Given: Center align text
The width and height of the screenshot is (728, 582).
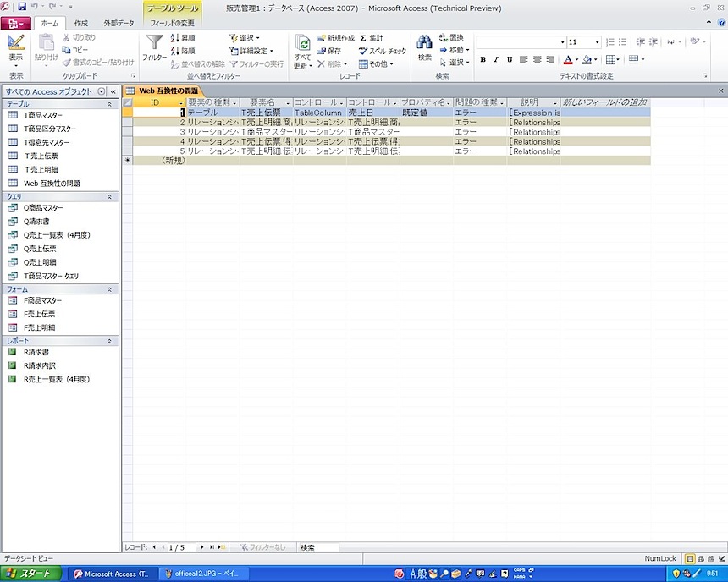Looking at the screenshot, I should tap(538, 59).
